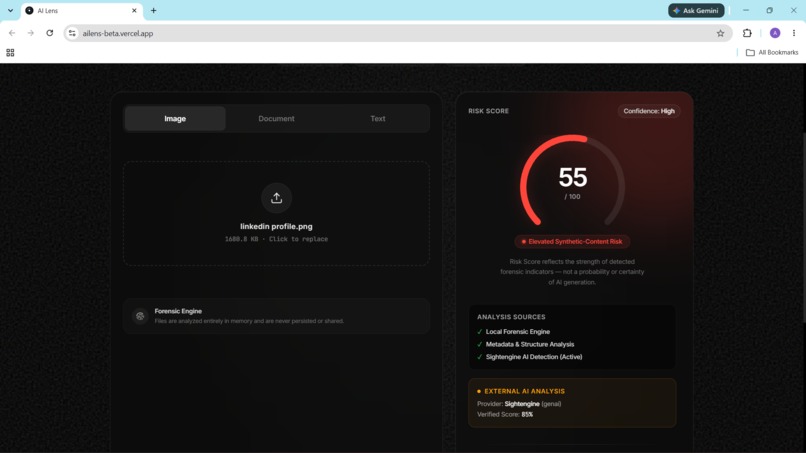Screen dimensions: 806x453
Task: Select the AI Lens browser tab
Action: pos(82,10)
